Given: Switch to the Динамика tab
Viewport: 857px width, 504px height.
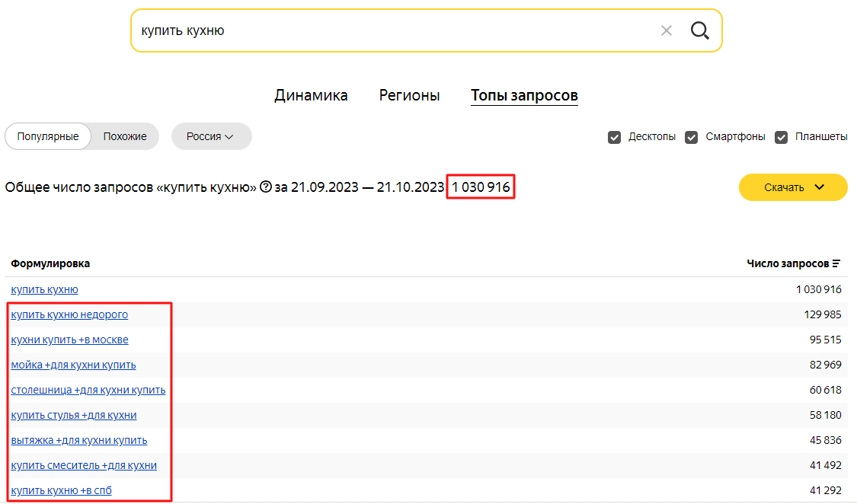Looking at the screenshot, I should pos(311,96).
